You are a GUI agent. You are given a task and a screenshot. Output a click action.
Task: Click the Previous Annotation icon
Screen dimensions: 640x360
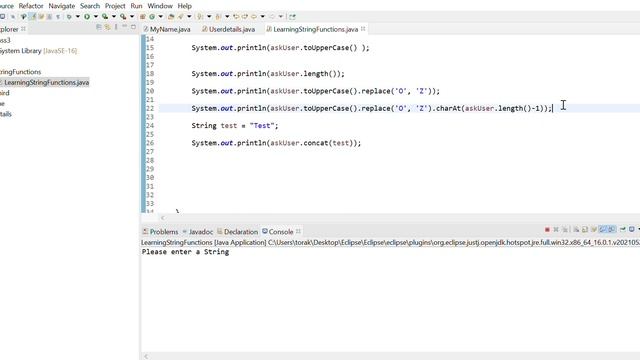click(x=218, y=17)
